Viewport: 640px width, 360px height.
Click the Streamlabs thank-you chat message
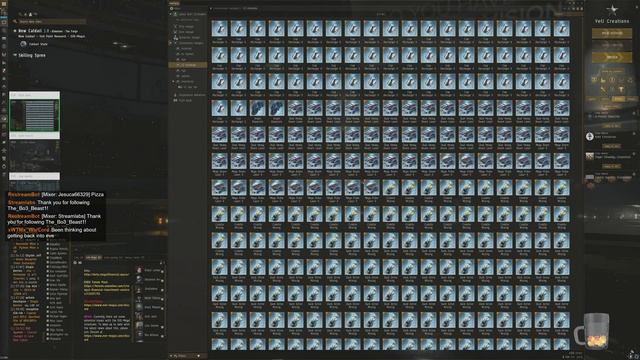(x=49, y=205)
